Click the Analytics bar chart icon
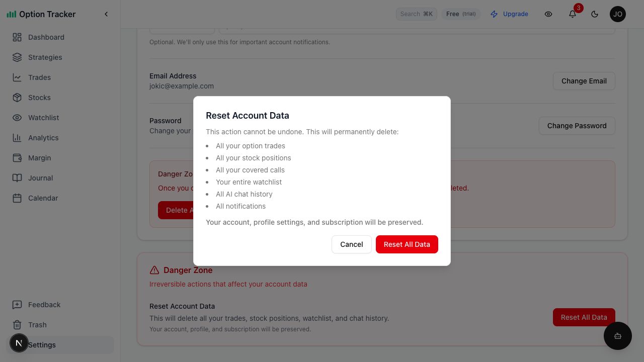644x362 pixels. click(x=17, y=138)
